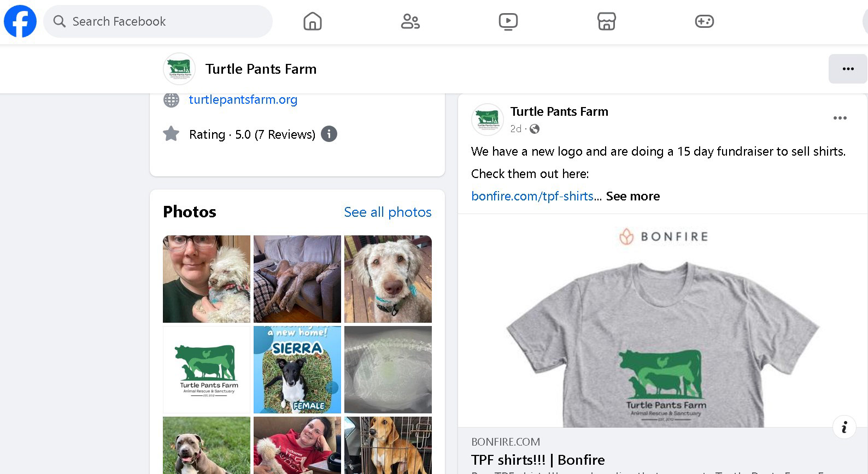The image size is (868, 474).
Task: Click the rating info icon
Action: click(329, 134)
